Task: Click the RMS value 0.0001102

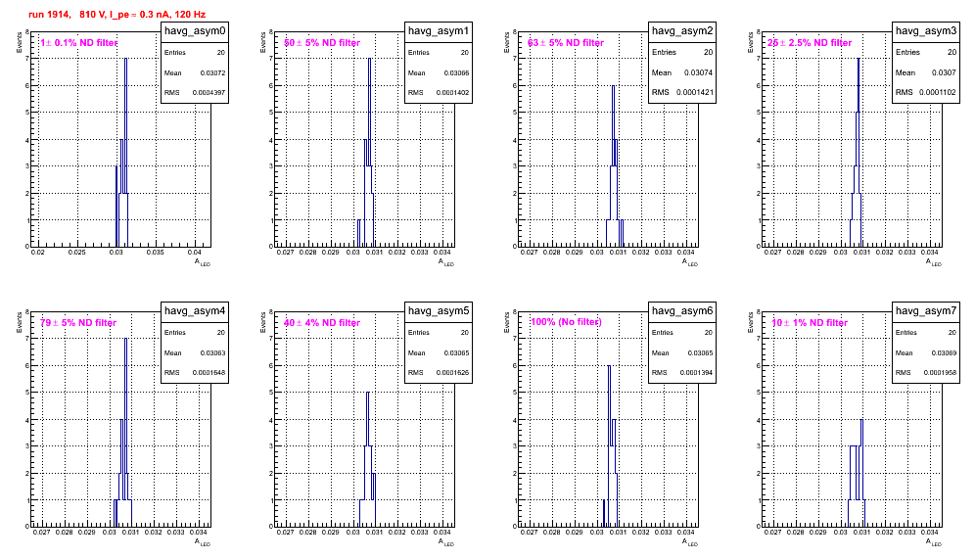Action: pyautogui.click(x=940, y=93)
